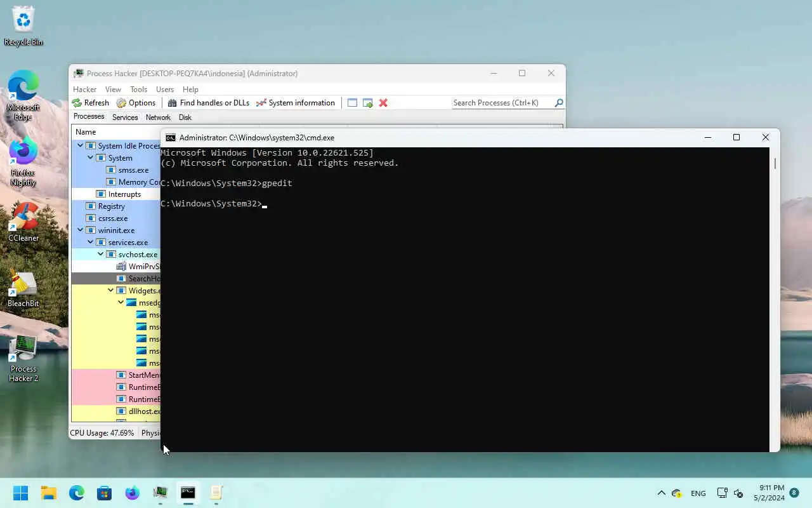812x508 pixels.
Task: Collapse the services.exe tree node
Action: [91, 243]
